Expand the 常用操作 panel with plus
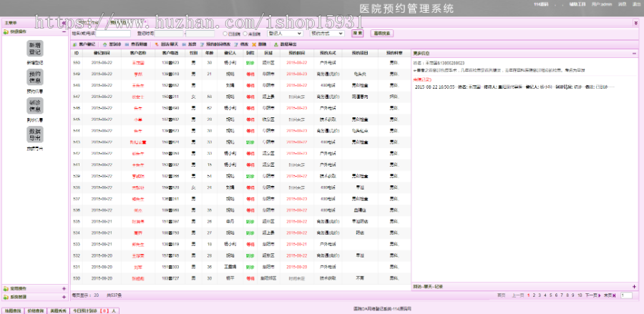This screenshot has height=314, width=644. click(64, 288)
